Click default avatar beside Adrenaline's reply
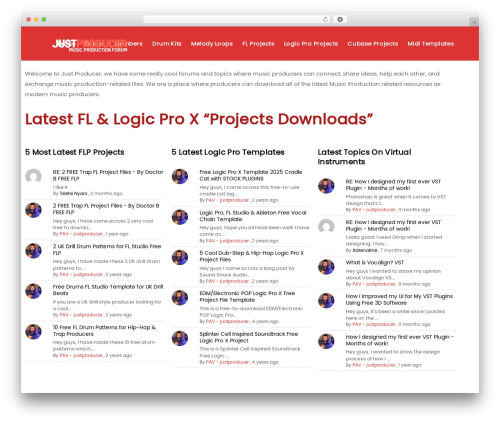Image resolution: width=500 pixels, height=423 pixels. (x=326, y=227)
